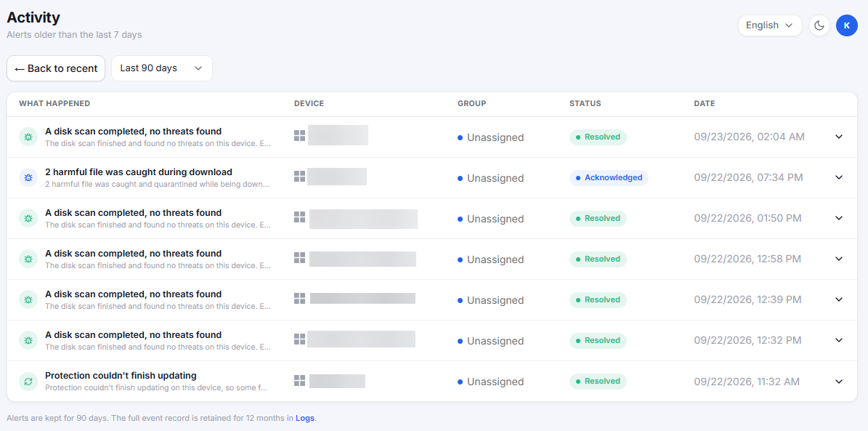
Task: Expand the harmful file download alert row
Action: 839,177
